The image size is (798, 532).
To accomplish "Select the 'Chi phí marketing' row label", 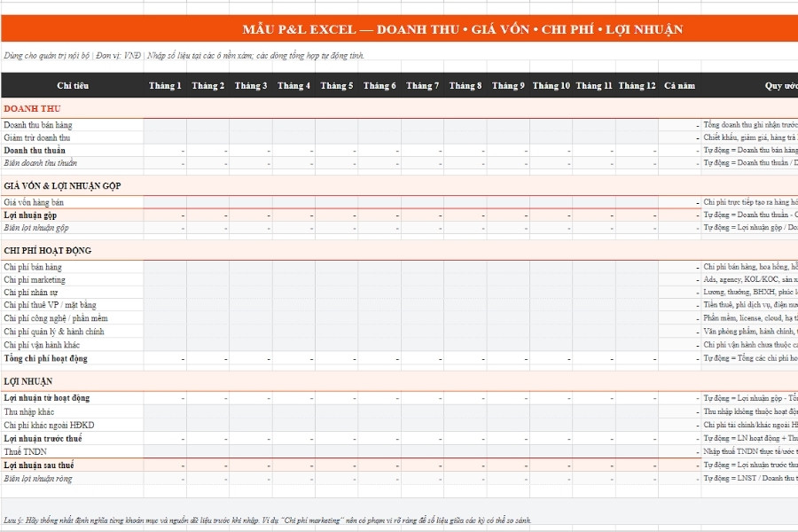I will click(35, 279).
